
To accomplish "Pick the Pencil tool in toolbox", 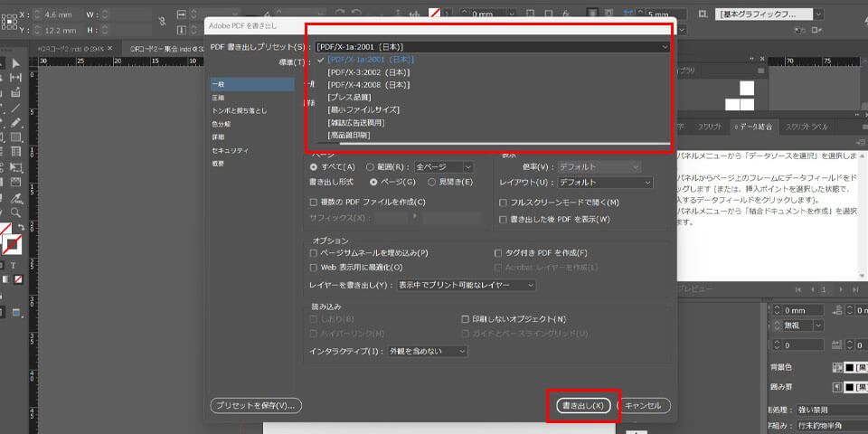I will tap(15, 122).
